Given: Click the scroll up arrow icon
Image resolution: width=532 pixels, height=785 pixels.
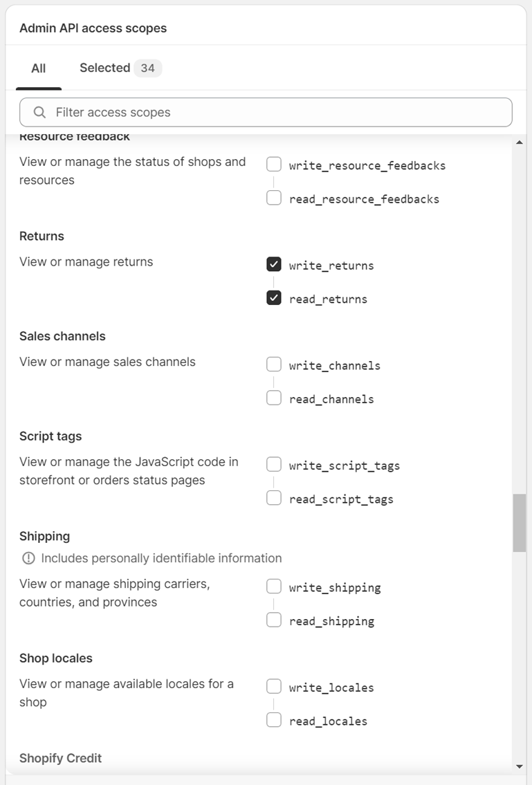Looking at the screenshot, I should point(520,142).
